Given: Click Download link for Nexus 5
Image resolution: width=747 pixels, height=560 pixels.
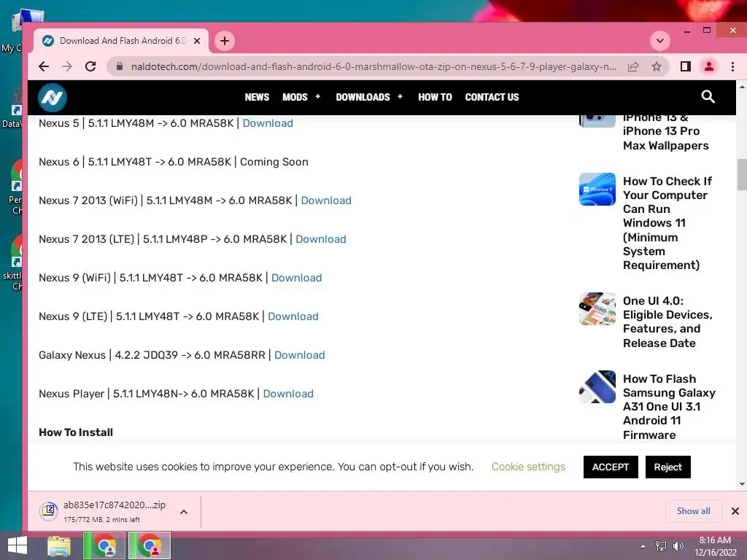Looking at the screenshot, I should [x=268, y=123].
